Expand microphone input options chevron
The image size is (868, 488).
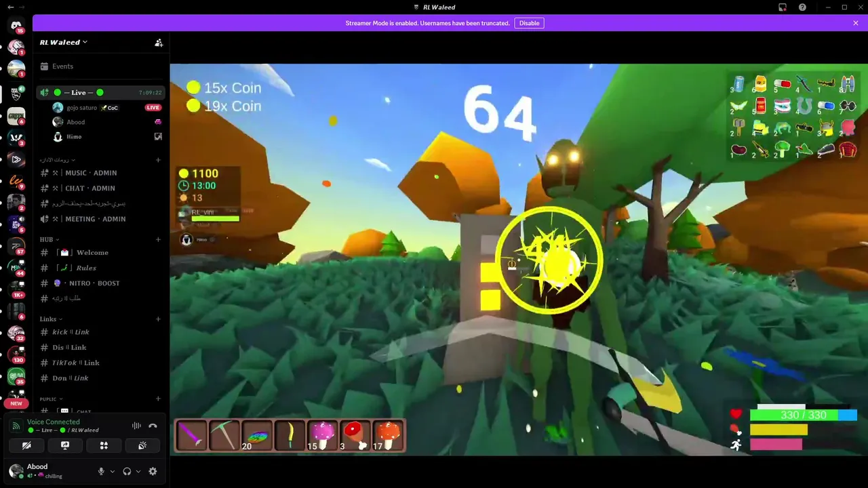(113, 471)
